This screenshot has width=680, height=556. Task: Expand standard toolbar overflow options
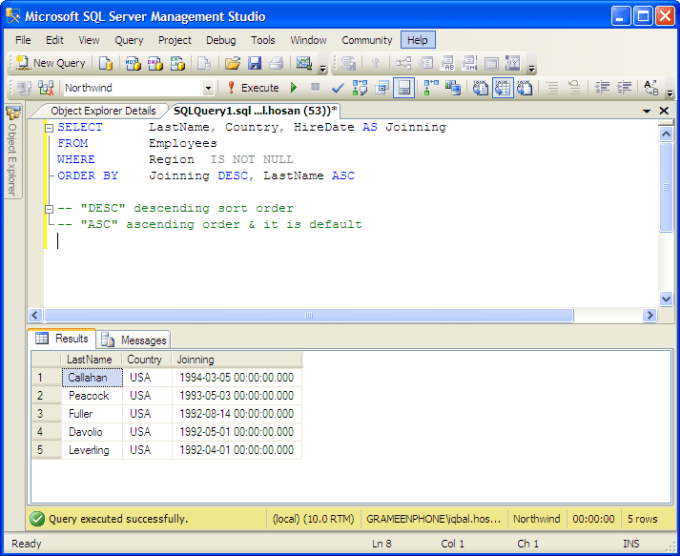[323, 68]
